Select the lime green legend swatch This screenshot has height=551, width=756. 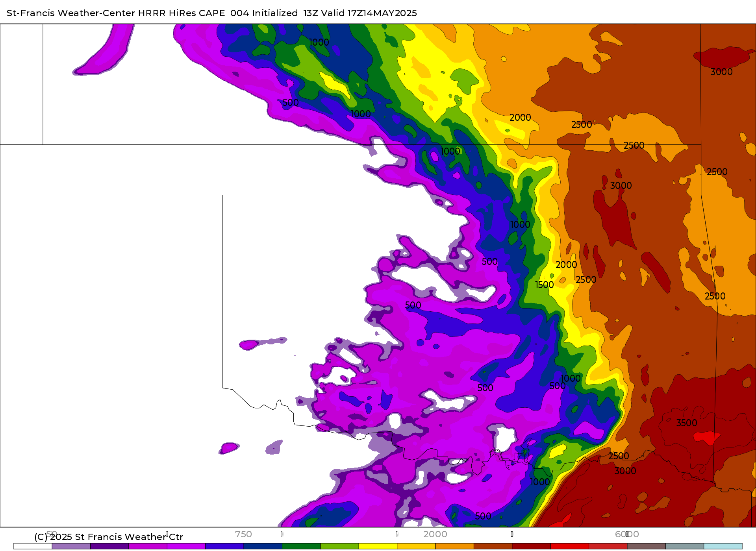pos(339,546)
